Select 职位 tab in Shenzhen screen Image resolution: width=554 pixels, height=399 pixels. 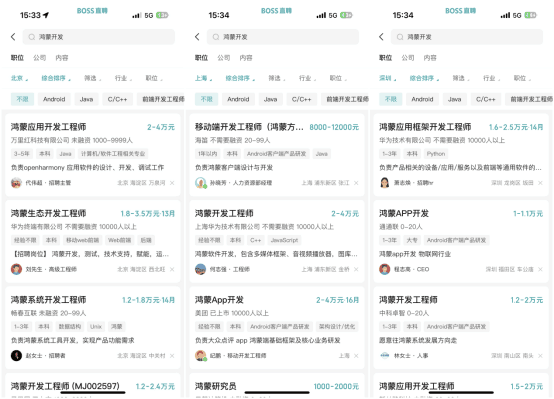(385, 58)
